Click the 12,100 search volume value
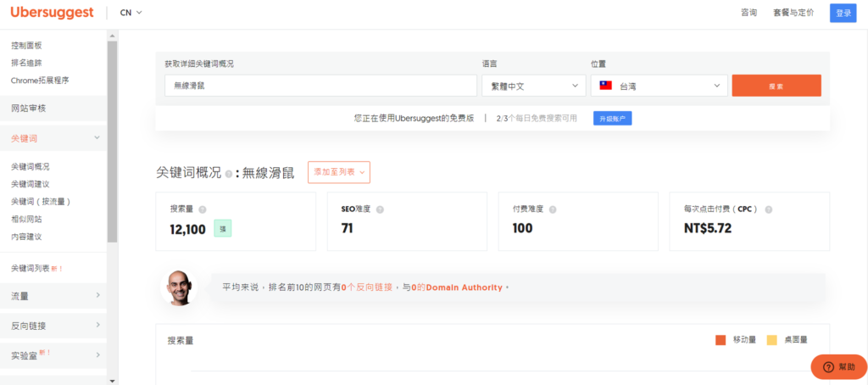This screenshot has width=868, height=385. coord(188,228)
